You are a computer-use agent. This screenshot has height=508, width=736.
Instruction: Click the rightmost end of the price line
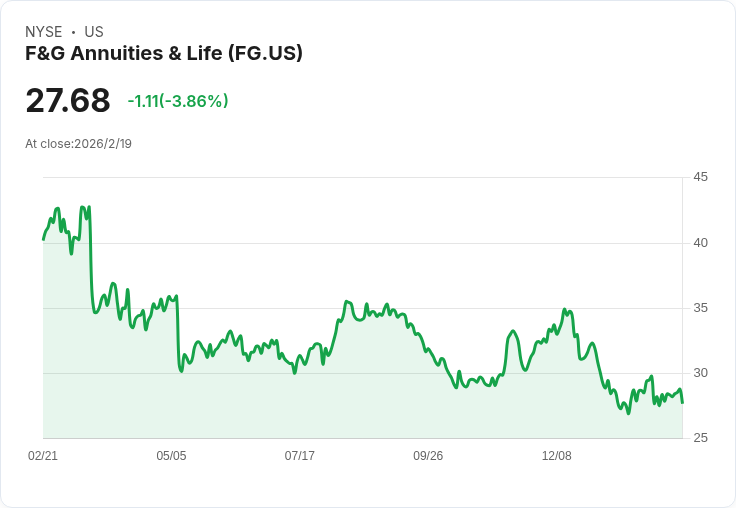(x=682, y=402)
